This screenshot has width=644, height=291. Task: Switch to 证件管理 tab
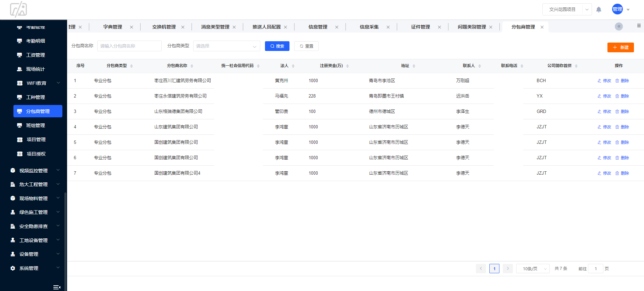pyautogui.click(x=420, y=27)
